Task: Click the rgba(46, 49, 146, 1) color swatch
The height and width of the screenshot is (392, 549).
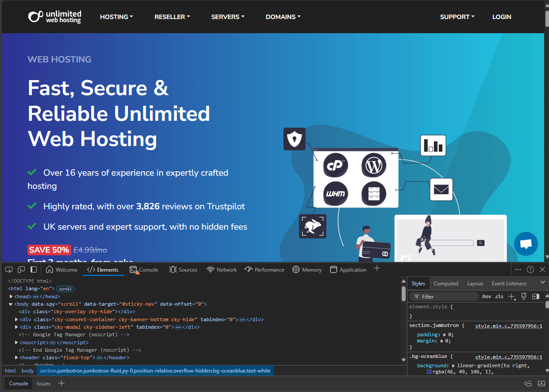Action: [429, 372]
